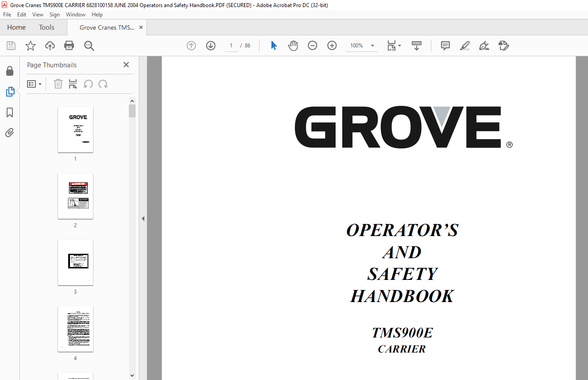Open Bookmarks panel in sidebar
The width and height of the screenshot is (588, 380).
click(10, 112)
